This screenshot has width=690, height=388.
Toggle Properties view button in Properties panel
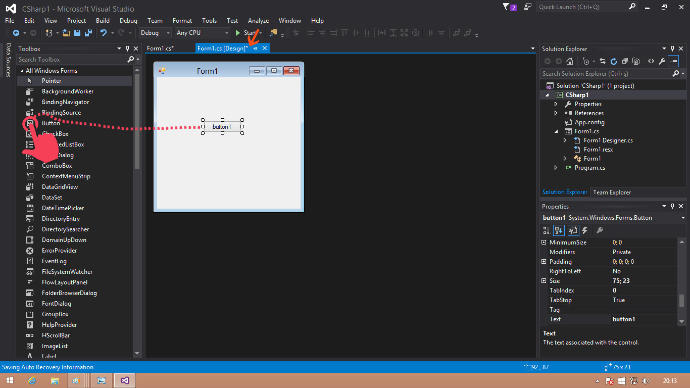(573, 230)
